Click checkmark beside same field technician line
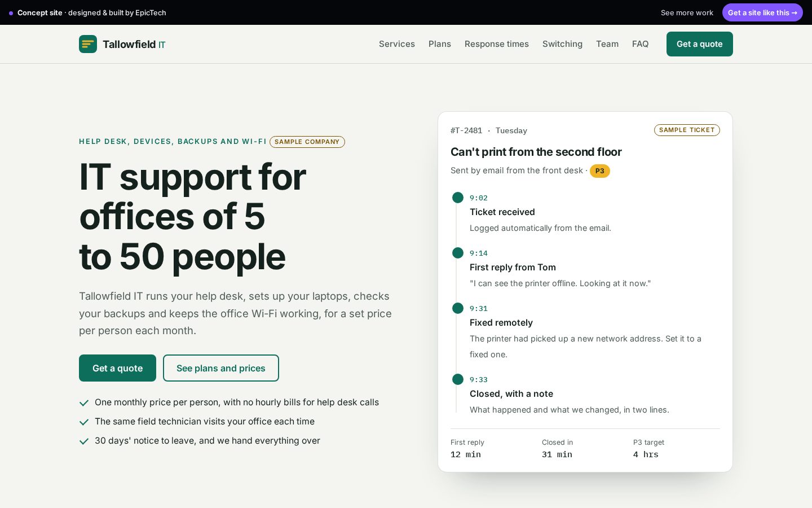Image resolution: width=812 pixels, height=508 pixels. click(x=84, y=422)
